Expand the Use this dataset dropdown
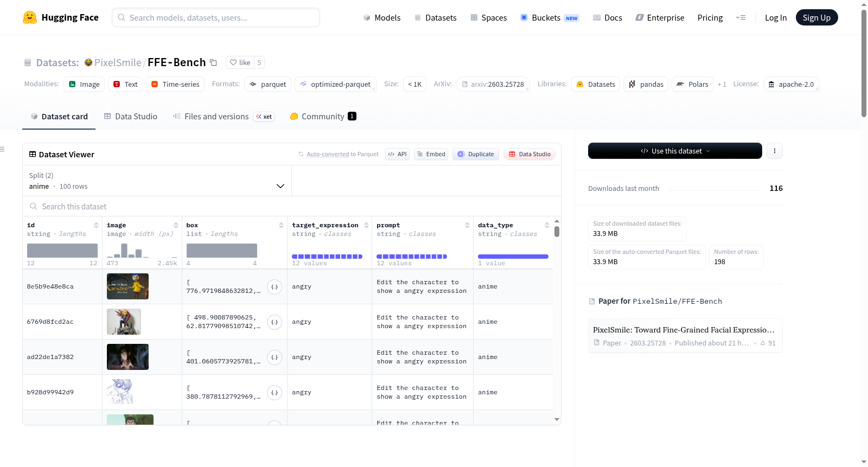The width and height of the screenshot is (868, 467). 675,151
